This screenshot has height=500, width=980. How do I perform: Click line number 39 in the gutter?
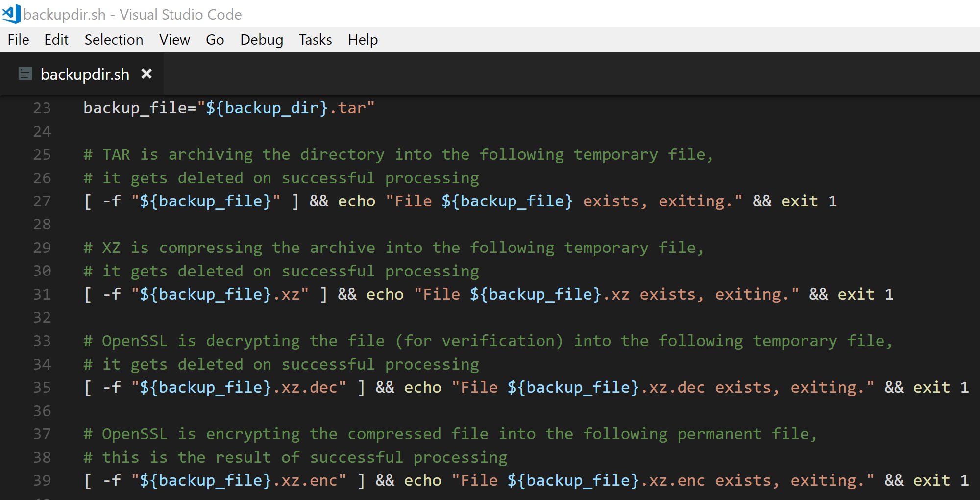coord(42,480)
